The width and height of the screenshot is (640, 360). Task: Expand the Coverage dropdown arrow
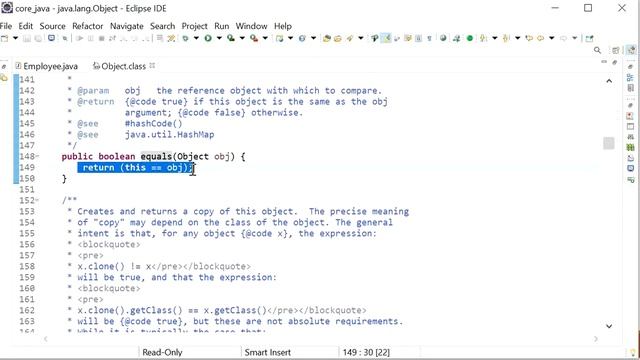242,38
